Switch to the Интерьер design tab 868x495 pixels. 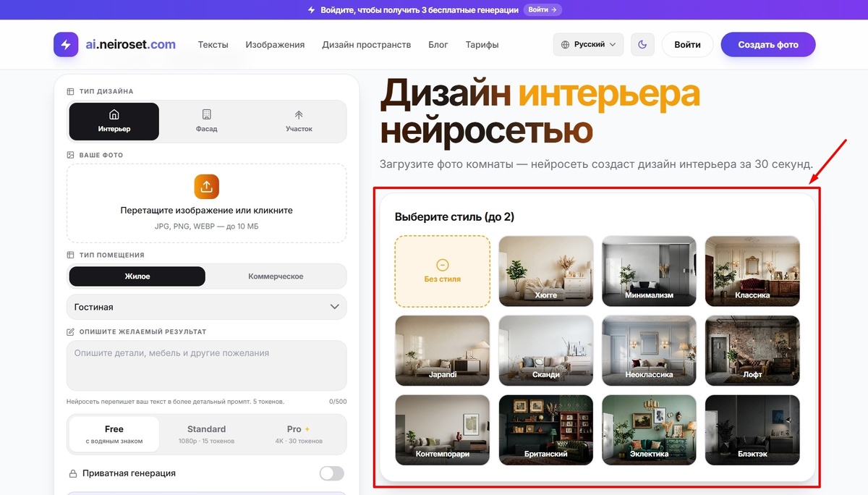pyautogui.click(x=114, y=122)
